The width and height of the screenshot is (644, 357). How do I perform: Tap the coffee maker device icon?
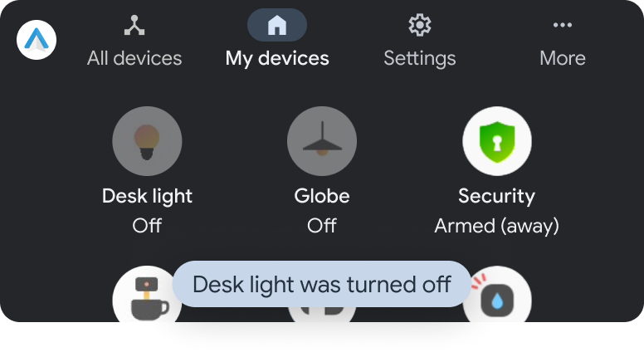point(147,294)
